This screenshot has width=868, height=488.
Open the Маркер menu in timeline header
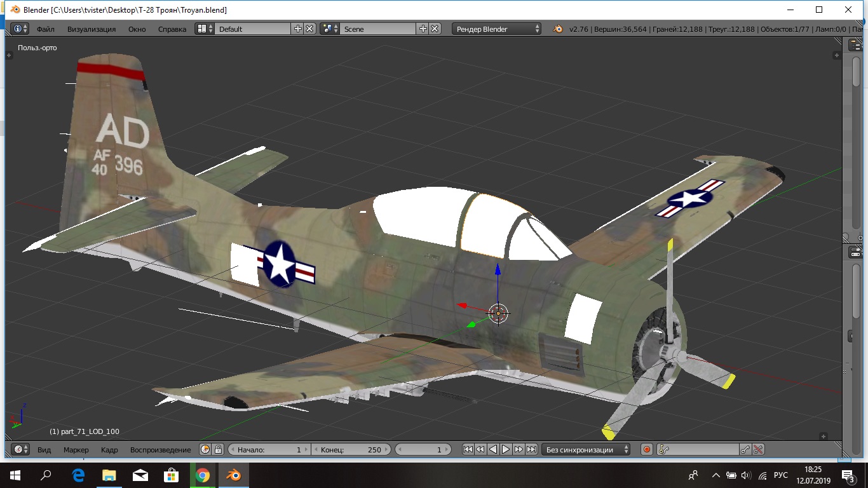point(76,449)
